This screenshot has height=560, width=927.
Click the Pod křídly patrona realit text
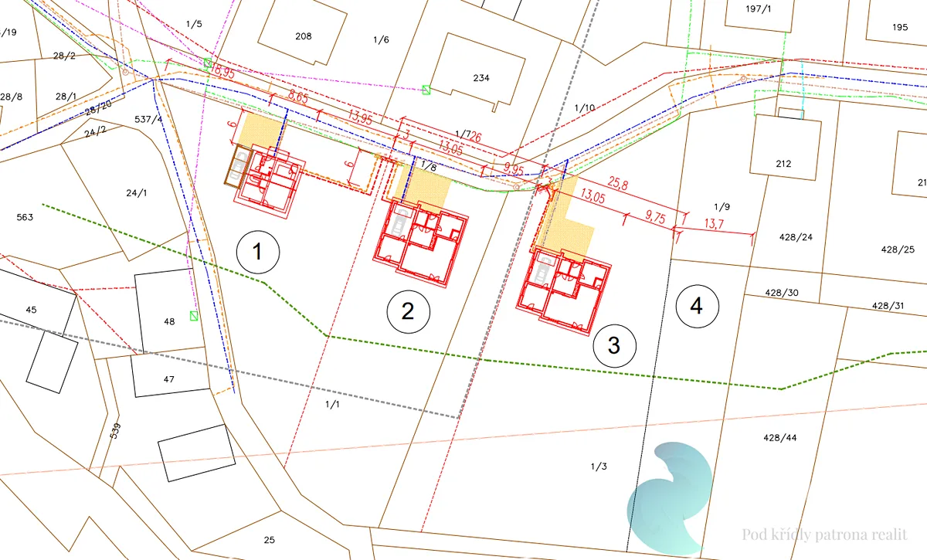coord(824,534)
